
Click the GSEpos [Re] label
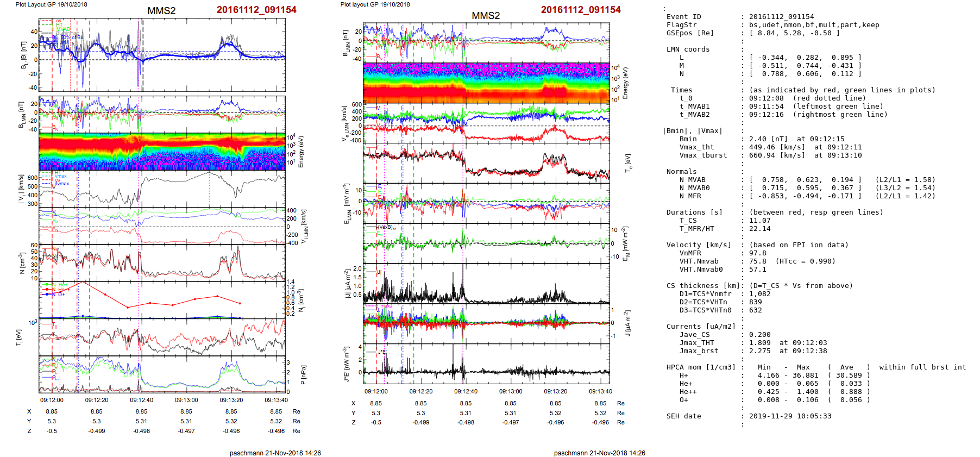click(690, 33)
